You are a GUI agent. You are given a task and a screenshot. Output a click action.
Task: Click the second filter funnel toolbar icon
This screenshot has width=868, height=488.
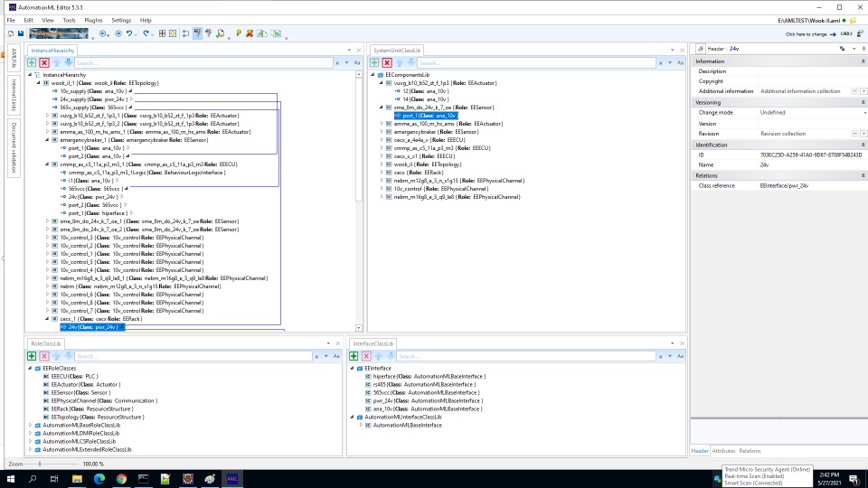(x=209, y=33)
